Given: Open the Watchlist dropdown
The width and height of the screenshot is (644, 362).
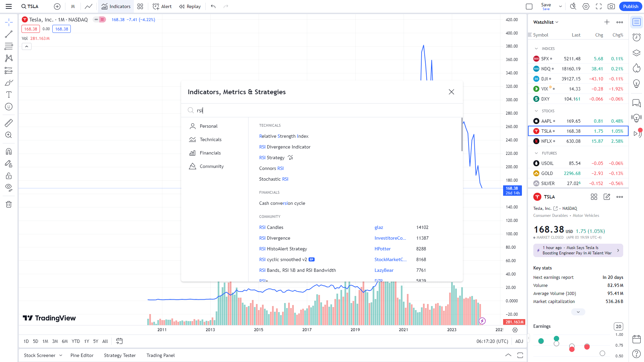Looking at the screenshot, I should [546, 22].
